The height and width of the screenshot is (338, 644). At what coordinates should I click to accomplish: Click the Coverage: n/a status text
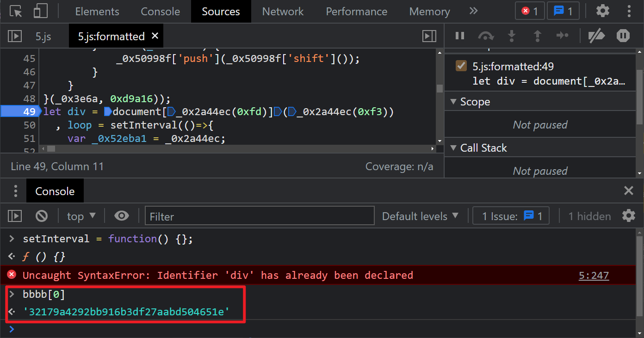coord(399,166)
